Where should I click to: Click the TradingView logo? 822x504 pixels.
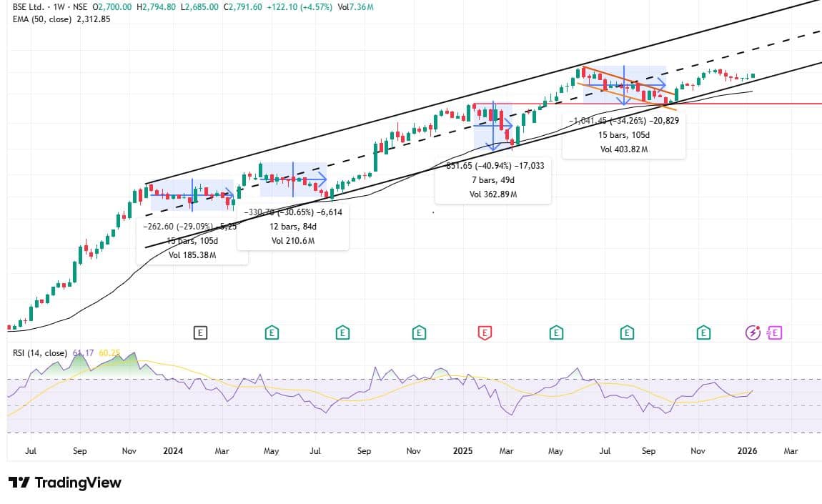pyautogui.click(x=65, y=483)
